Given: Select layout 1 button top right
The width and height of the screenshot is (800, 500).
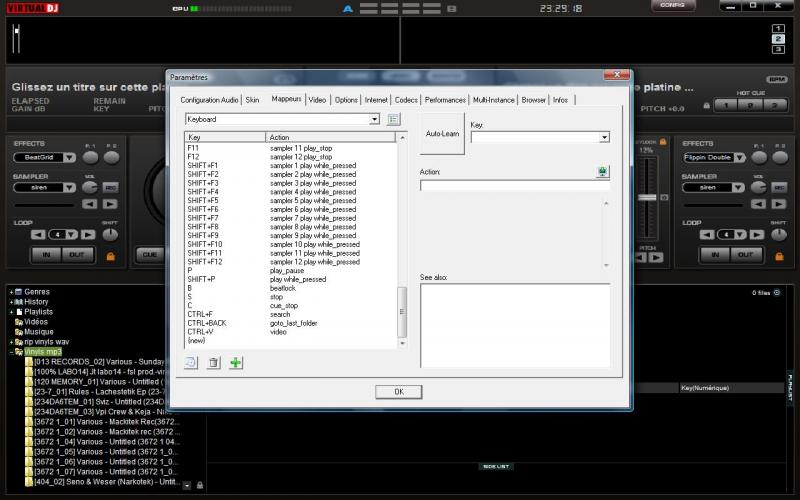Looking at the screenshot, I should pos(778,29).
